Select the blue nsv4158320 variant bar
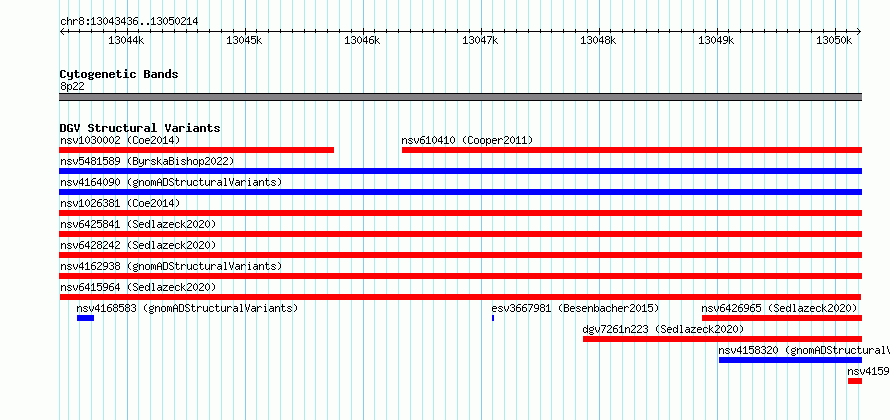This screenshot has height=420, width=890. (790, 360)
